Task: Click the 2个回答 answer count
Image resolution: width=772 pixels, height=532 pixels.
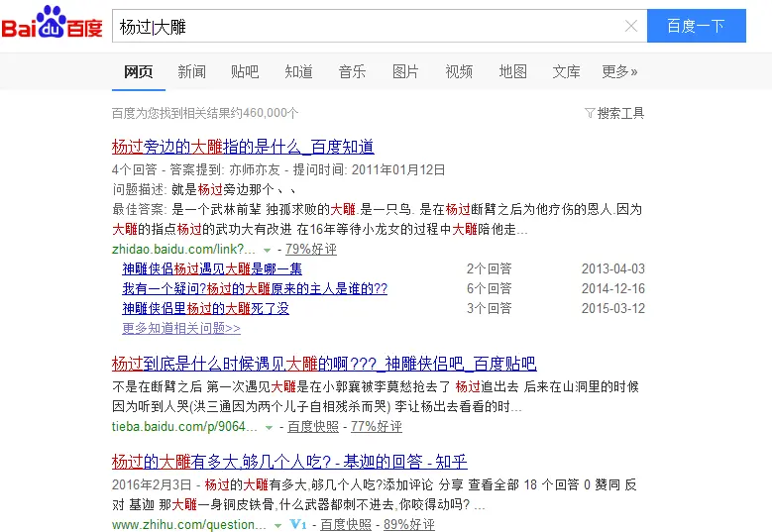Action: [490, 268]
